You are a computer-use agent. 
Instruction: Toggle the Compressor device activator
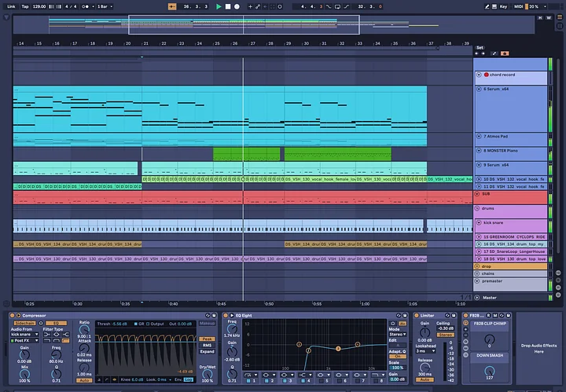click(x=13, y=316)
